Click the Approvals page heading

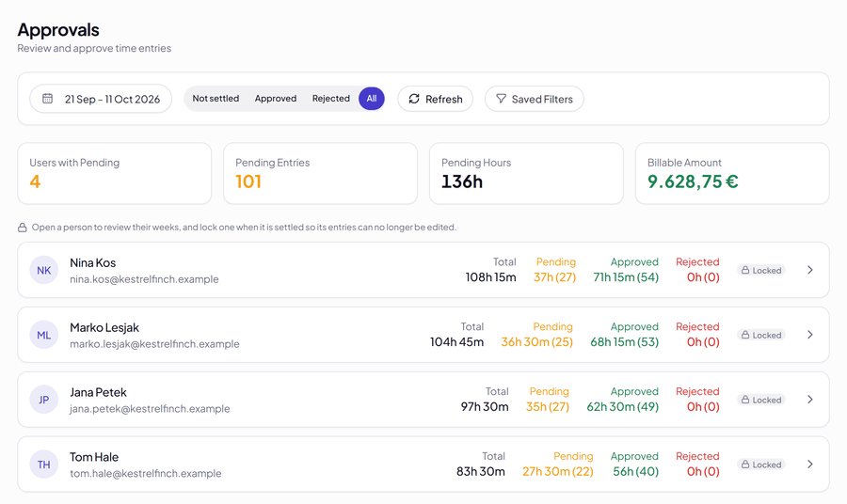coord(58,30)
